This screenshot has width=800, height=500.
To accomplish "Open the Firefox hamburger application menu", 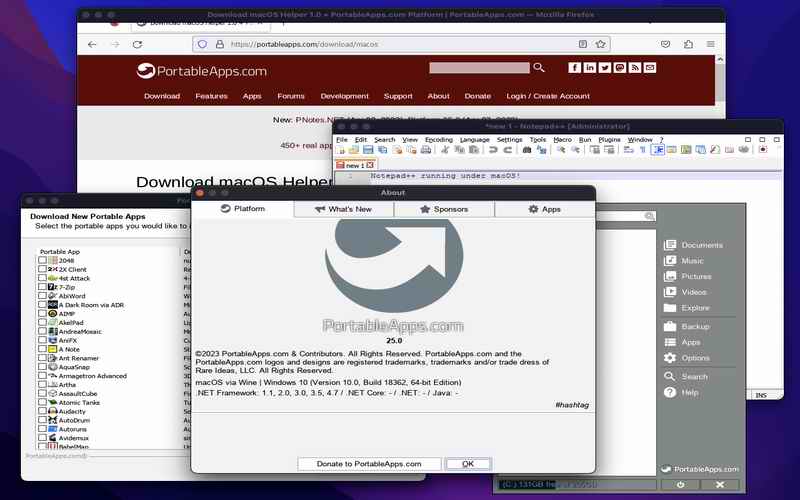I will pos(711,44).
